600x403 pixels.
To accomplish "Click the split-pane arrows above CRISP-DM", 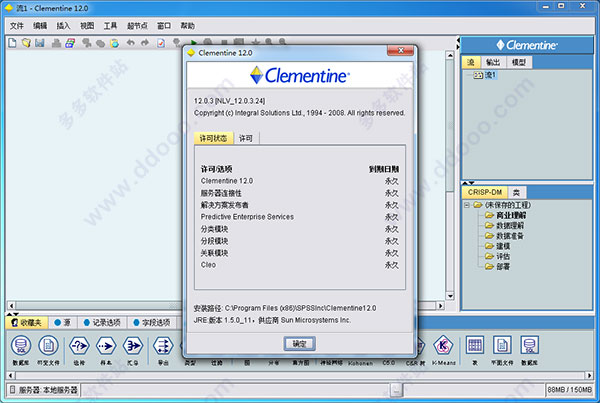I will click(468, 183).
